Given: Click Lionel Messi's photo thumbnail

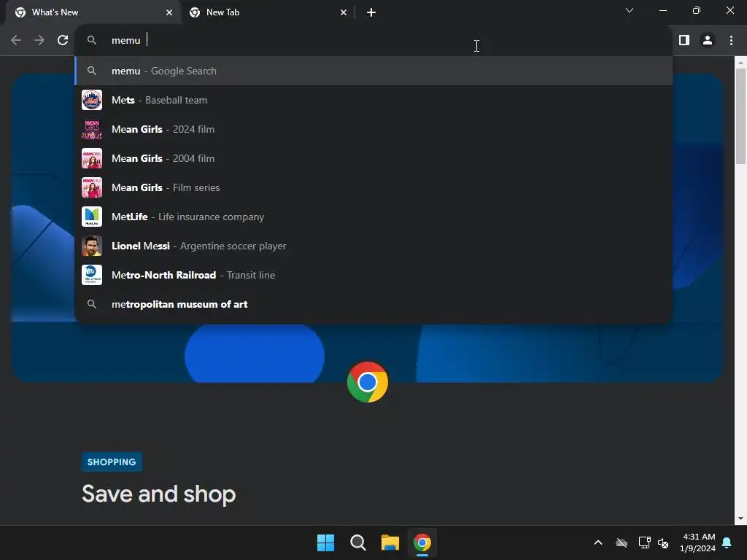Looking at the screenshot, I should click(92, 246).
